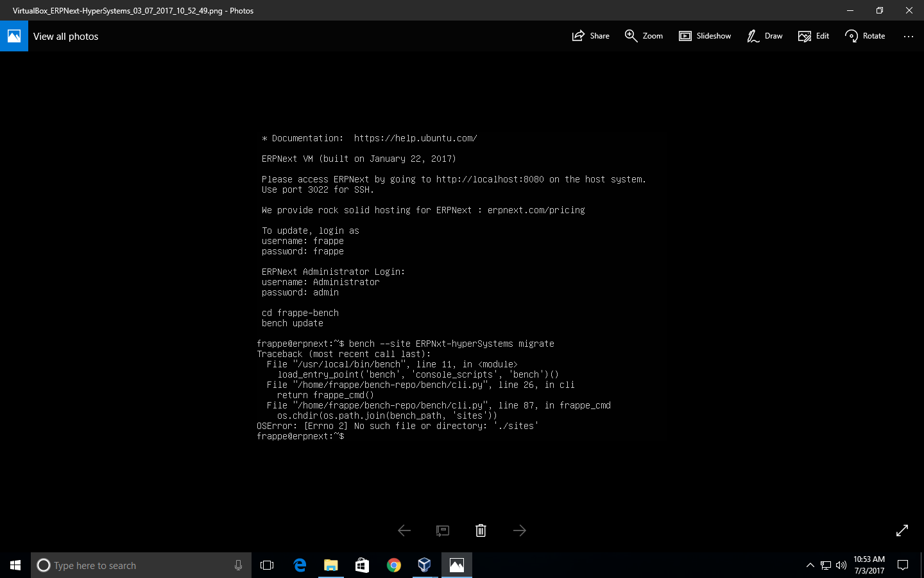Image resolution: width=924 pixels, height=578 pixels.
Task: Open network status tray icon
Action: tap(826, 565)
